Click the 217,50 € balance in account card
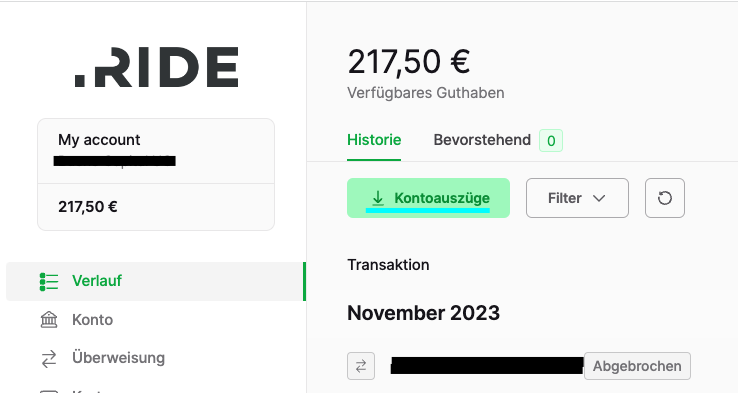 (88, 207)
